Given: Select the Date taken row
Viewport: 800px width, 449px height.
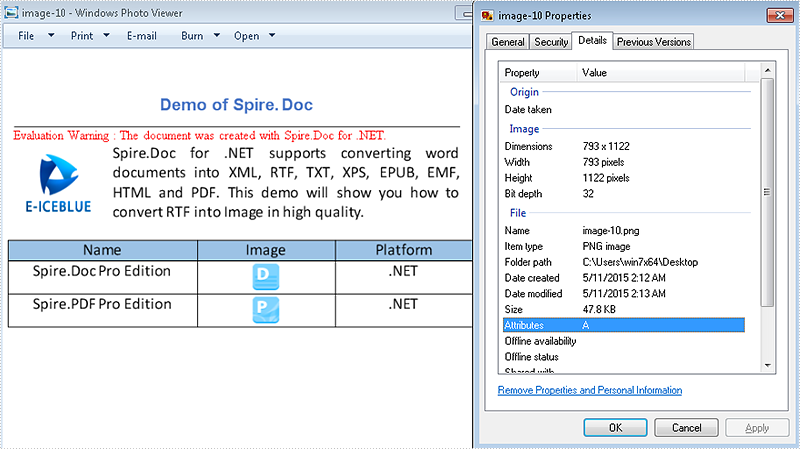Looking at the screenshot, I should [x=623, y=109].
